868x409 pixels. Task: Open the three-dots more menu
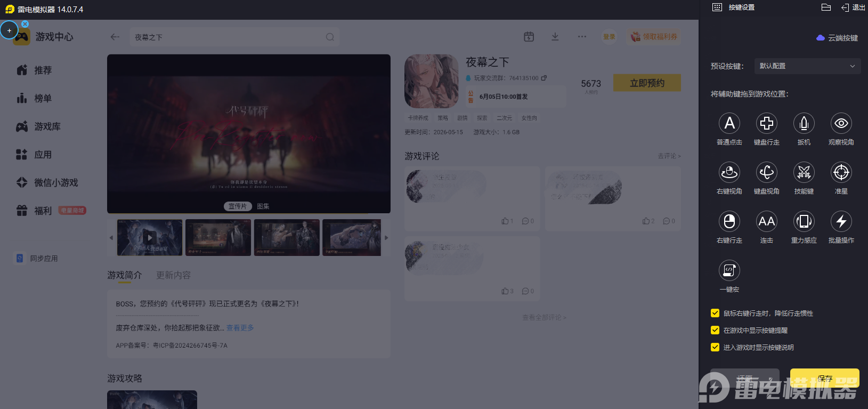click(x=582, y=37)
